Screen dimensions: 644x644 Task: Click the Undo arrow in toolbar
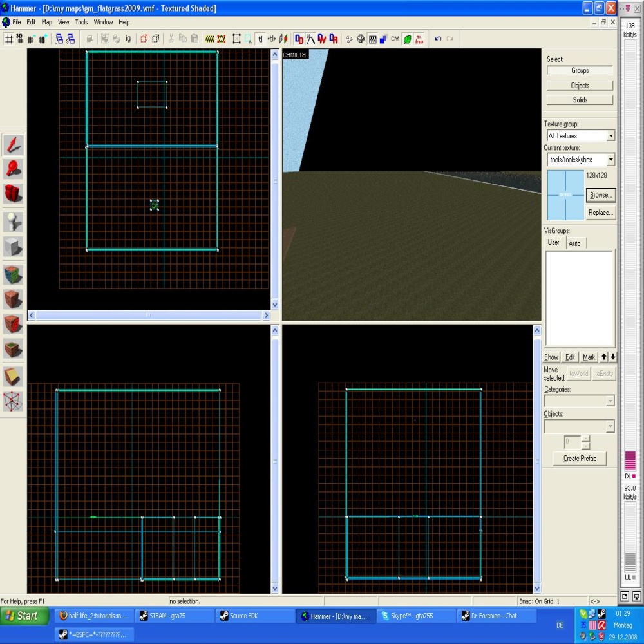[x=438, y=39]
